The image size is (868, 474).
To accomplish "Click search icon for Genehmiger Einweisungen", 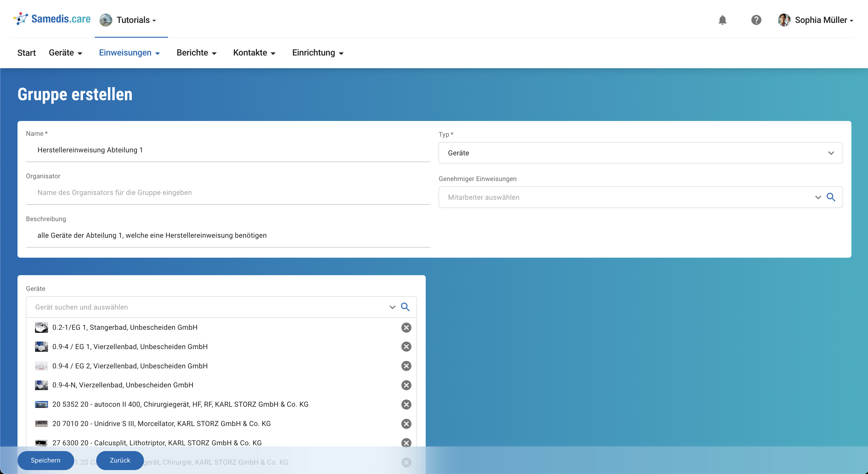I will coord(831,197).
